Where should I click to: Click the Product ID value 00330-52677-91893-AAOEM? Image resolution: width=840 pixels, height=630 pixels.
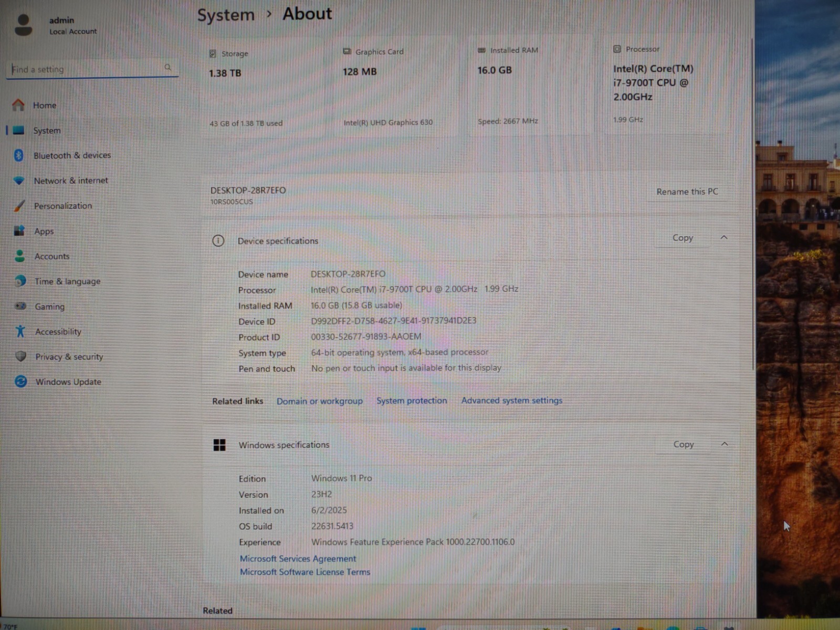coord(366,337)
